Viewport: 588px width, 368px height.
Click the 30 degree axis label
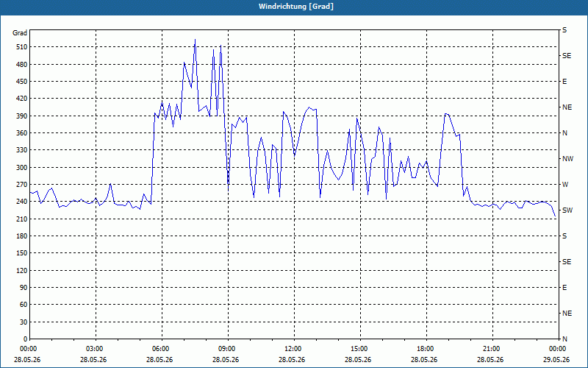click(x=23, y=322)
